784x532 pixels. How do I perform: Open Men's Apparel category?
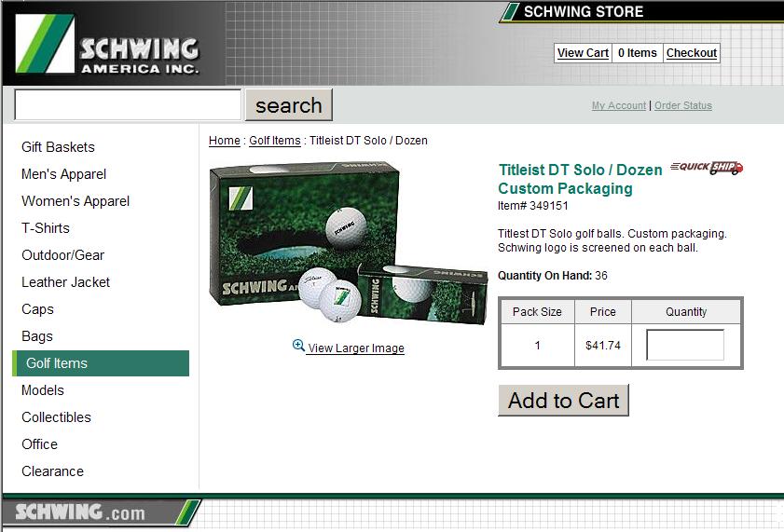[x=63, y=174]
